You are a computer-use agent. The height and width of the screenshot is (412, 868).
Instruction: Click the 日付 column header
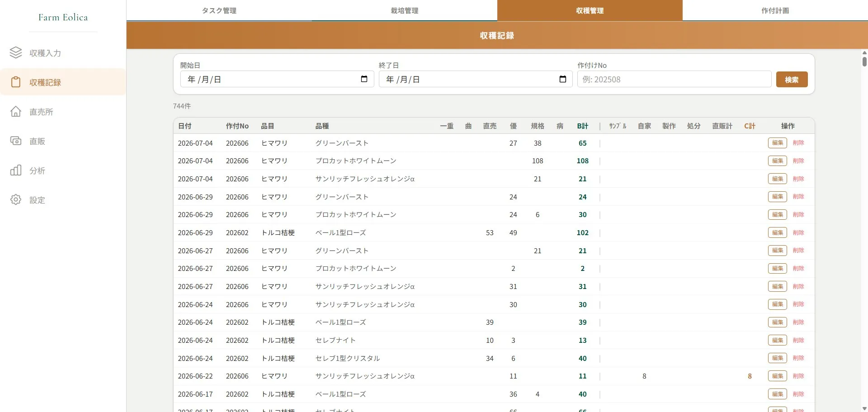coord(184,126)
